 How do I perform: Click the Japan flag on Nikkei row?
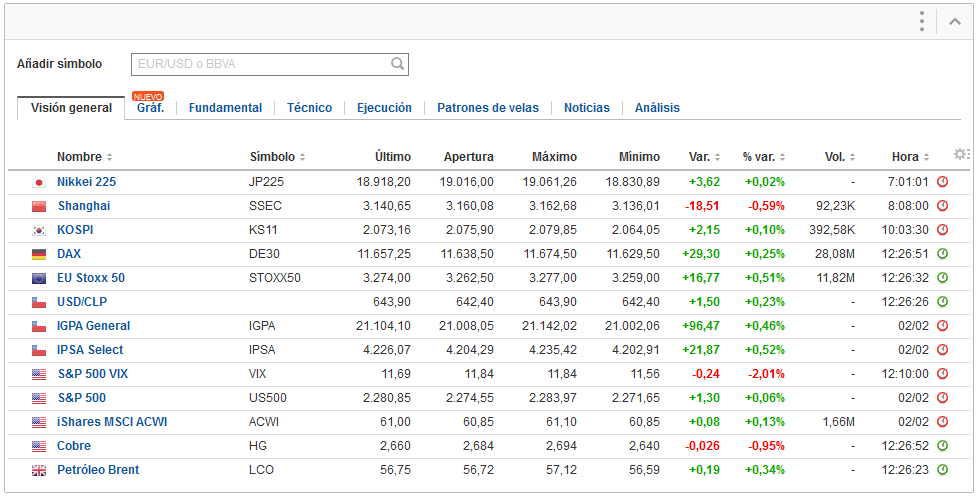pos(39,183)
